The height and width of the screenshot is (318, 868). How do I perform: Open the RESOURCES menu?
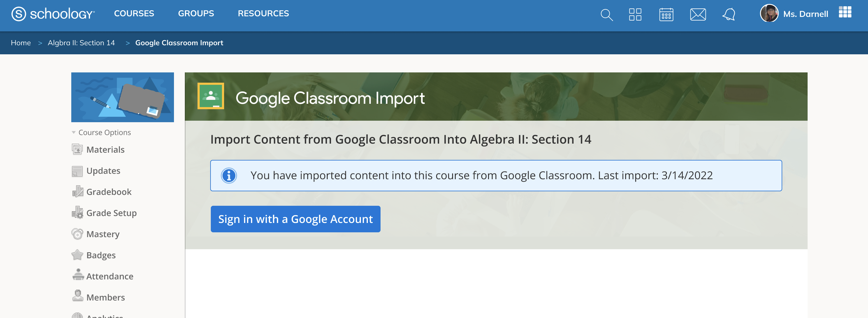click(263, 14)
